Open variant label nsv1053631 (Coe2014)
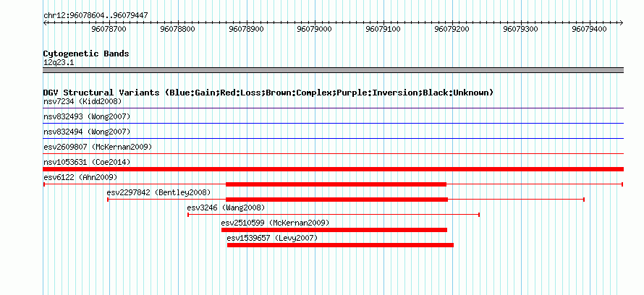The height and width of the screenshot is (295, 644). click(x=87, y=162)
